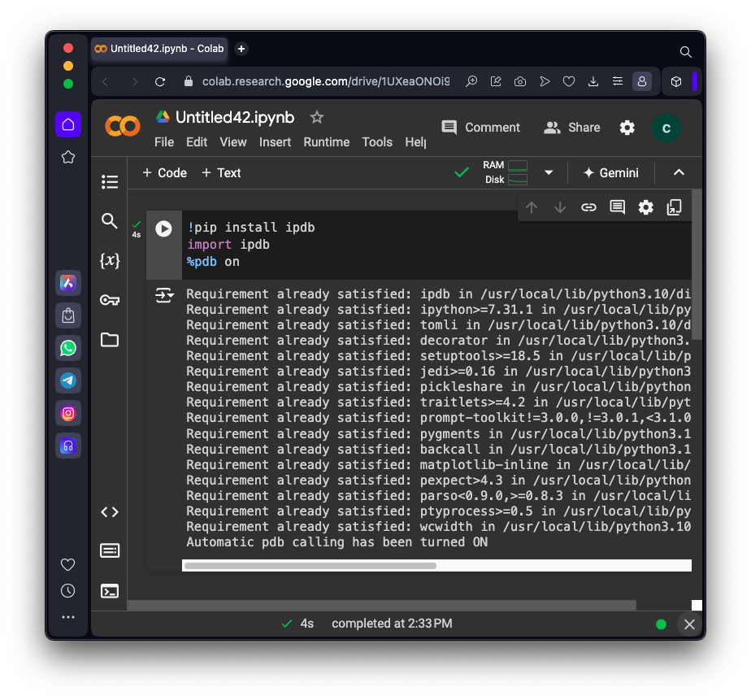This screenshot has height=700, width=751.
Task: Expand the RAM Disk runtime dropdown arrow
Action: 549,172
